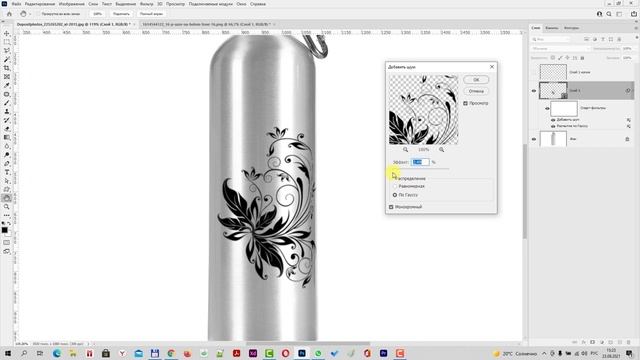The image size is (640, 360).
Task: Open the Справка menu
Action: tap(258, 4)
